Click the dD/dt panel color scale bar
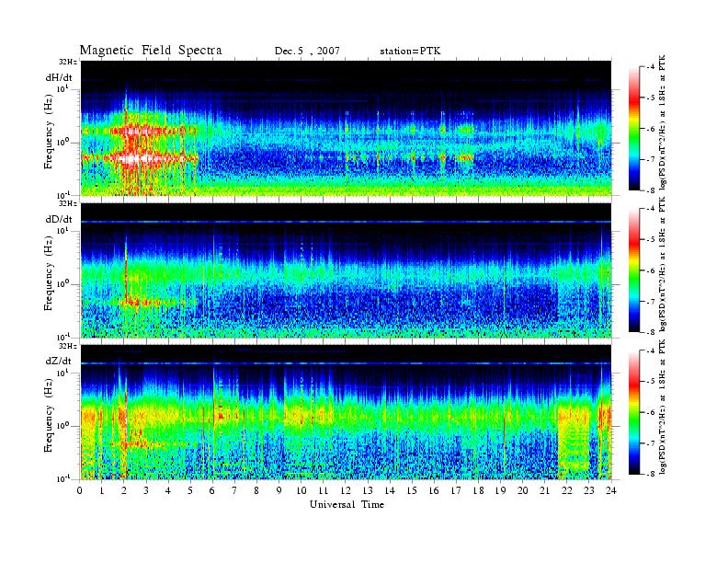The height and width of the screenshot is (563, 728). (x=634, y=270)
